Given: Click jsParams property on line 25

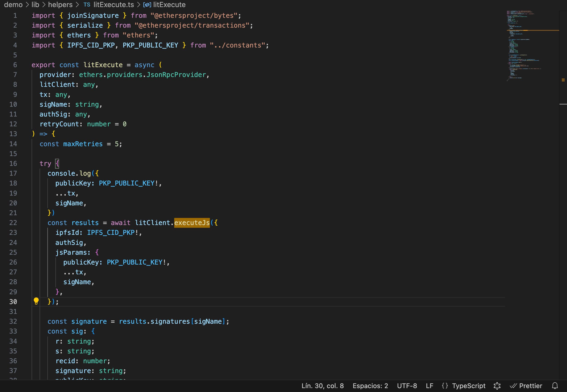Looking at the screenshot, I should point(71,252).
